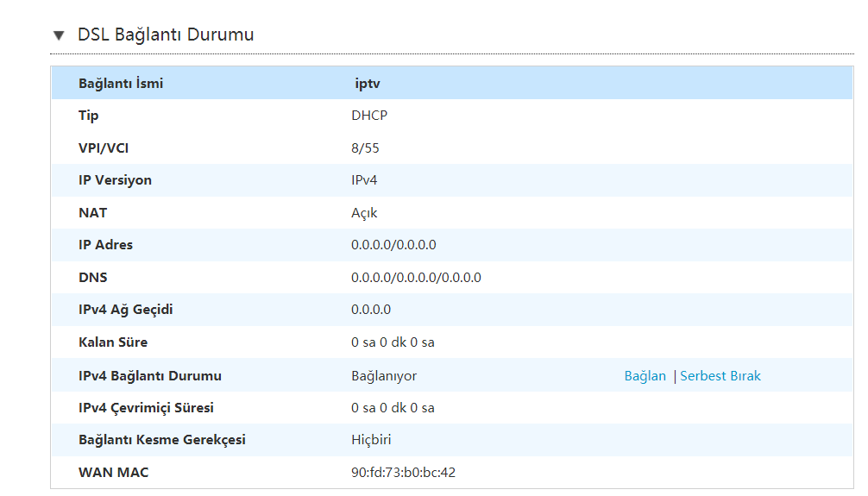Select the WAN MAC address 90:fd:73:b0:bc:42

(403, 472)
